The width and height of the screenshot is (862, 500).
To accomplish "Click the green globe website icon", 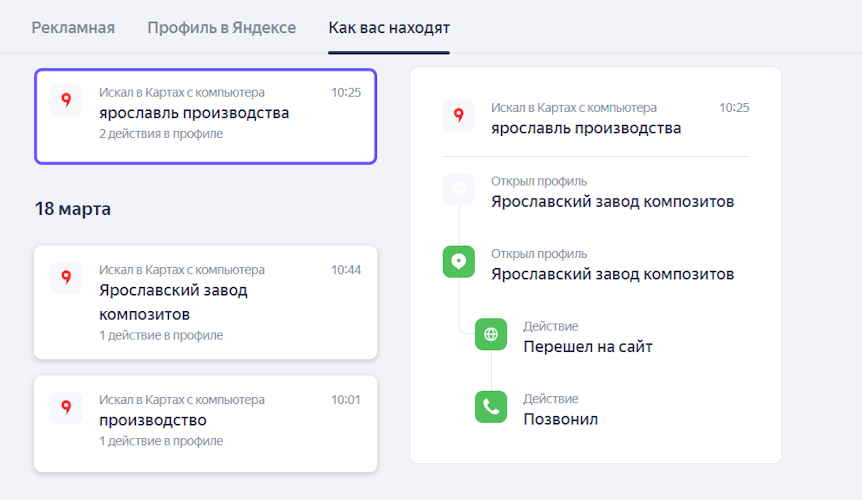I will point(491,335).
